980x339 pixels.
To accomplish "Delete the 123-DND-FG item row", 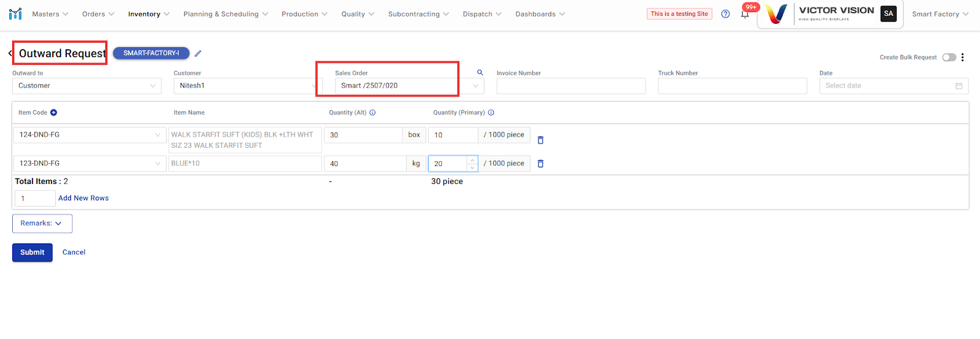I will (x=540, y=164).
